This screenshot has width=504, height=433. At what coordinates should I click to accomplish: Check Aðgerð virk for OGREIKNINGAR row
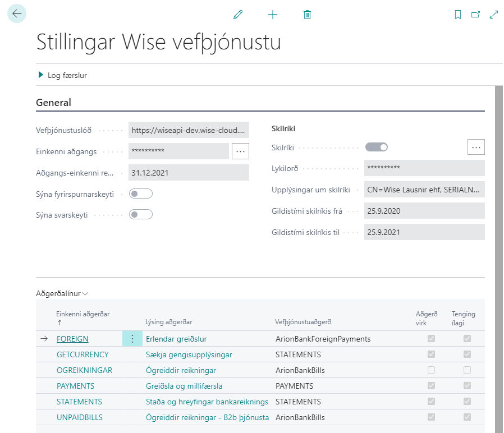[x=431, y=370]
